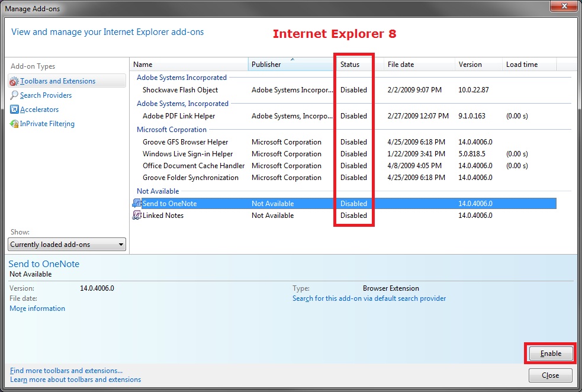Image resolution: width=582 pixels, height=392 pixels.
Task: Click Not Available publisher of Linked Notes
Action: tap(272, 216)
